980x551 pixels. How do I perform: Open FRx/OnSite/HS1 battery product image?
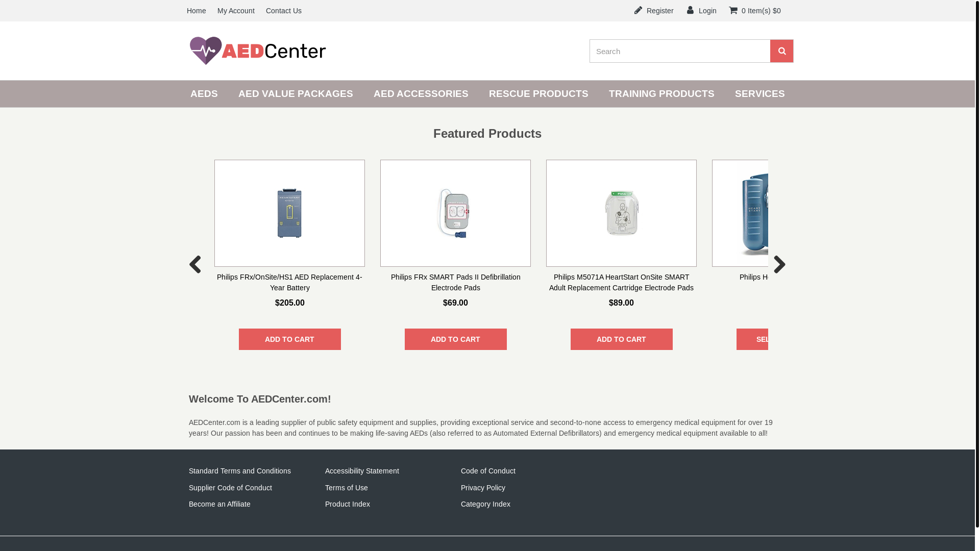(289, 213)
